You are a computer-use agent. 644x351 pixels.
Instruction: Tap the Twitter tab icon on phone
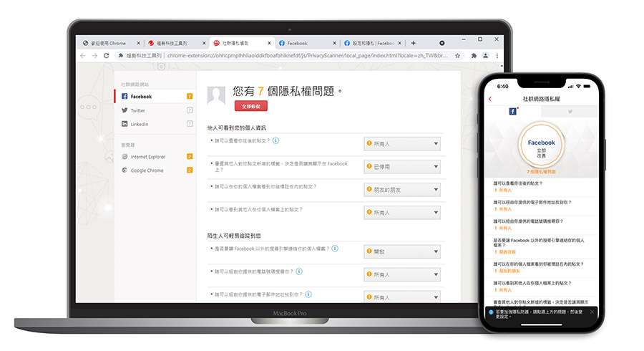pos(570,111)
